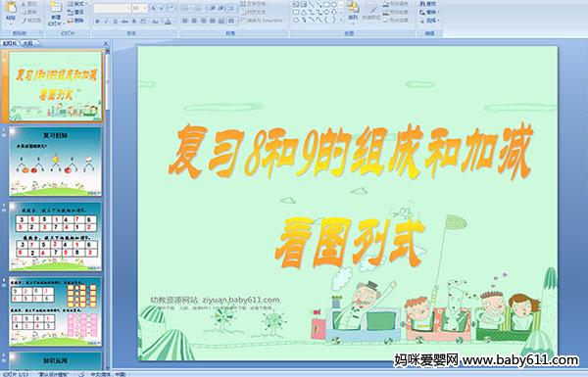Open the Columns dropdown in Paragraph group
Screen dimensions: 588x377
coord(231,21)
